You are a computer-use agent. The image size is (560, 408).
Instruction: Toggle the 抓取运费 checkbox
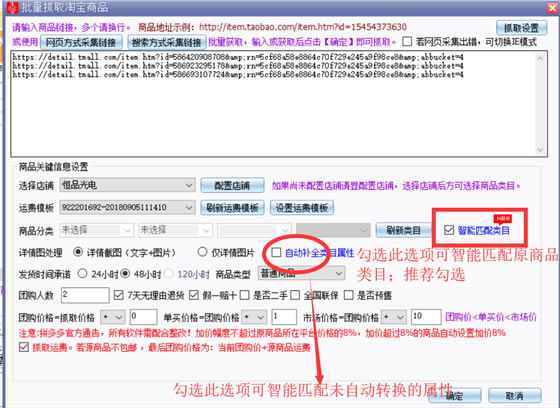[x=24, y=347]
